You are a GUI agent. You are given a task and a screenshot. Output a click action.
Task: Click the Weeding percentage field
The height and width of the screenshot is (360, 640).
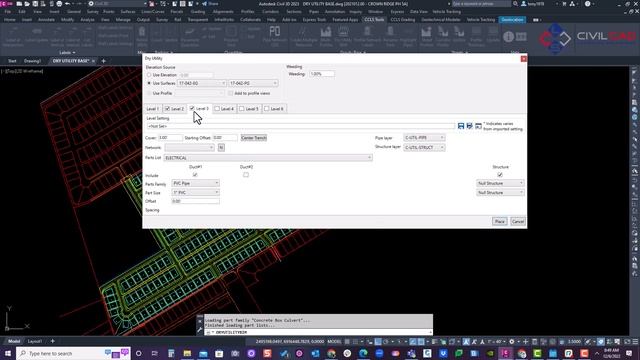[x=322, y=74]
